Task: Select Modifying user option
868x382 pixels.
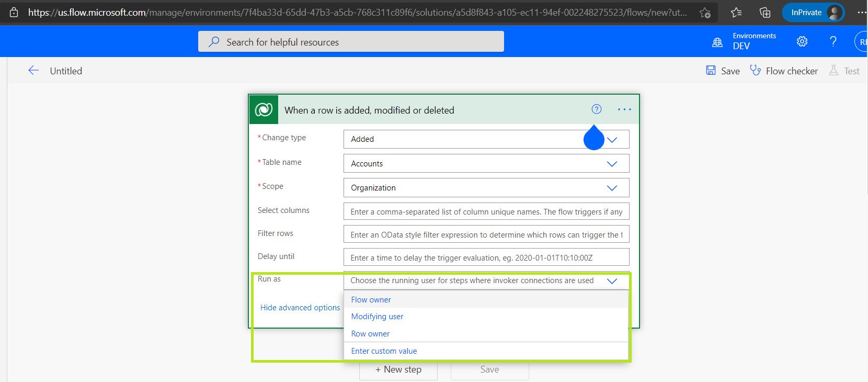Action: (x=486, y=317)
